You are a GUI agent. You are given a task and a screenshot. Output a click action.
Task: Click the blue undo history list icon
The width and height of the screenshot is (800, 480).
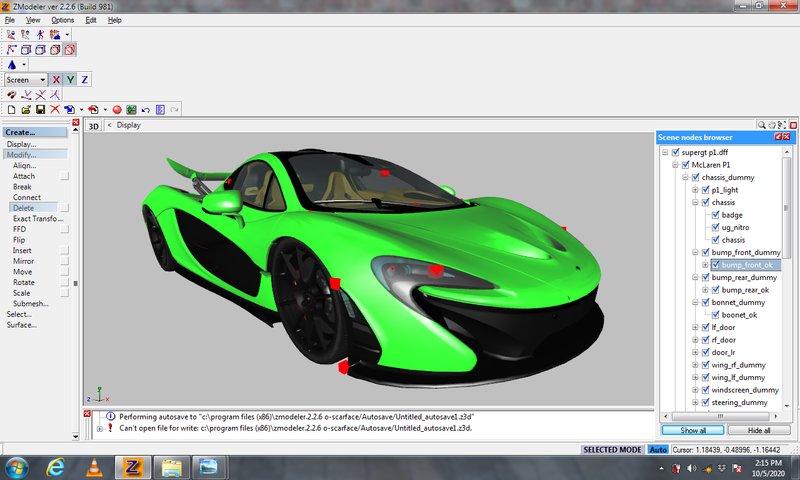tap(160, 110)
